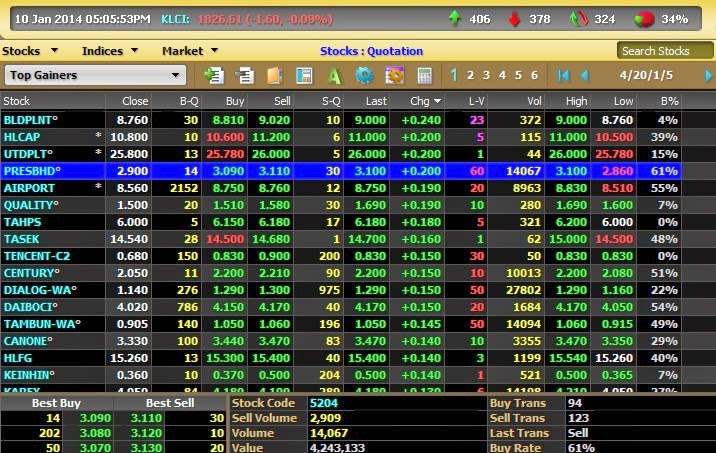The image size is (716, 453).
Task: Click the Sell Volume value 2,909
Action: point(325,418)
